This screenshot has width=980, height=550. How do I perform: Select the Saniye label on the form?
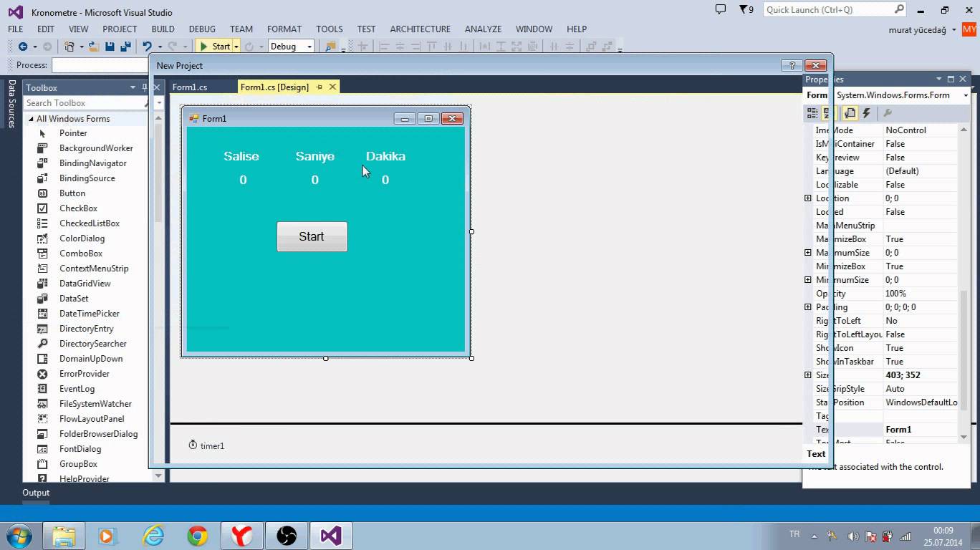[x=315, y=156]
